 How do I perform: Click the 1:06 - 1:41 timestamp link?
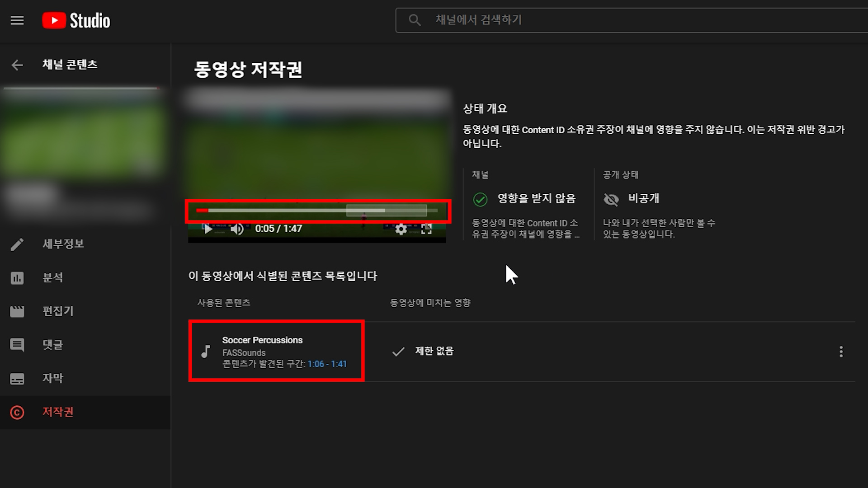(327, 364)
